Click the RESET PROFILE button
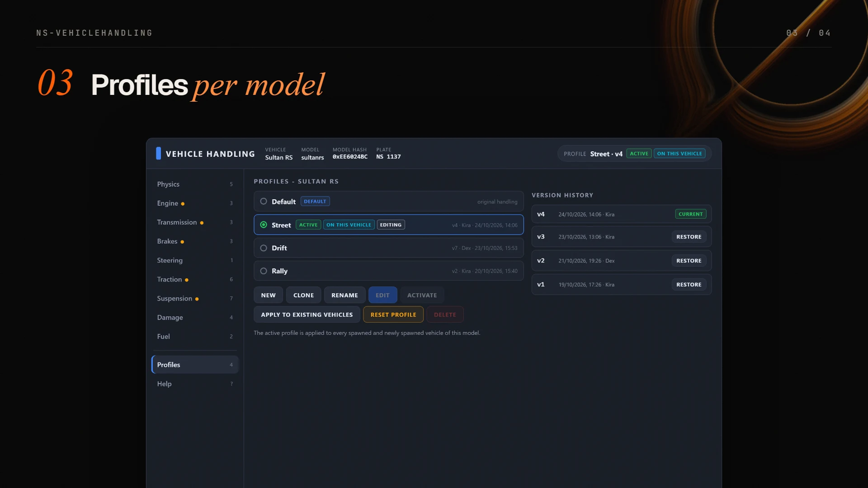This screenshot has height=488, width=868. [x=393, y=314]
